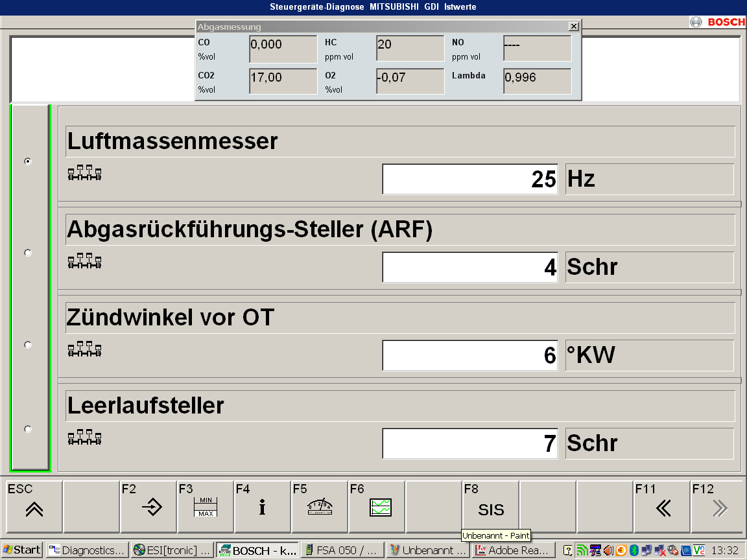Image resolution: width=747 pixels, height=560 pixels.
Task: Click the Abgasmessung title bar
Action: point(382,27)
